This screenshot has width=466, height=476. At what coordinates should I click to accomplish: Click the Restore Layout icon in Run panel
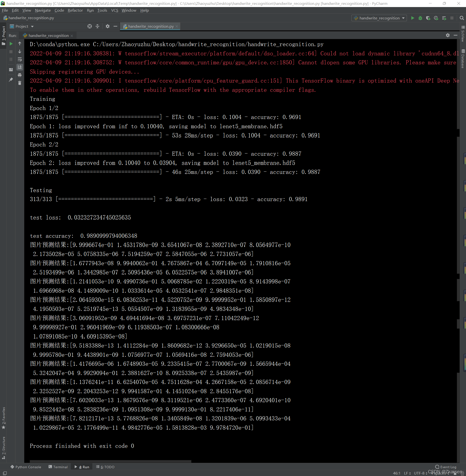[11, 70]
